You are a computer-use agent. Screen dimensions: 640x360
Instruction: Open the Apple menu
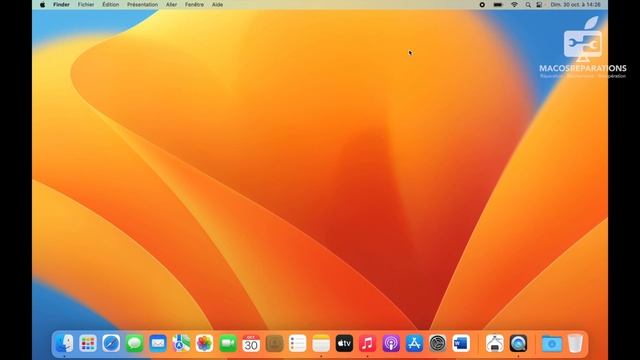pos(42,4)
